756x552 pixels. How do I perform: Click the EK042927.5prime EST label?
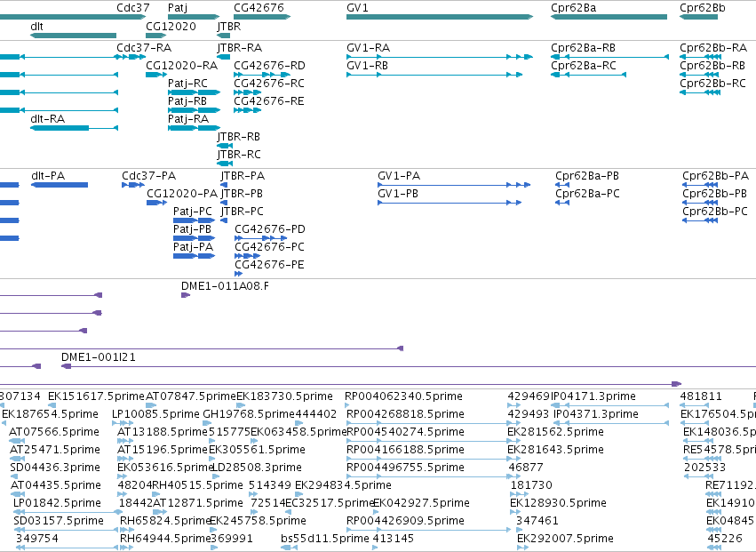(421, 503)
